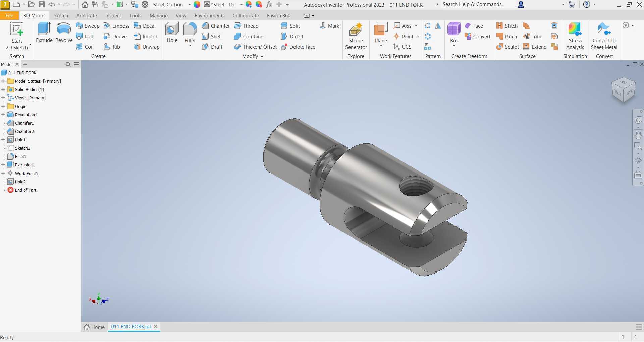644x342 pixels.
Task: Expand the Revolution1 feature
Action: [3, 115]
